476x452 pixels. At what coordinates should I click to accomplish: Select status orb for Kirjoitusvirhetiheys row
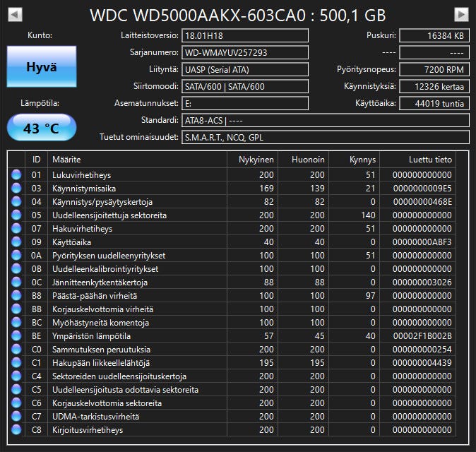coord(16,430)
